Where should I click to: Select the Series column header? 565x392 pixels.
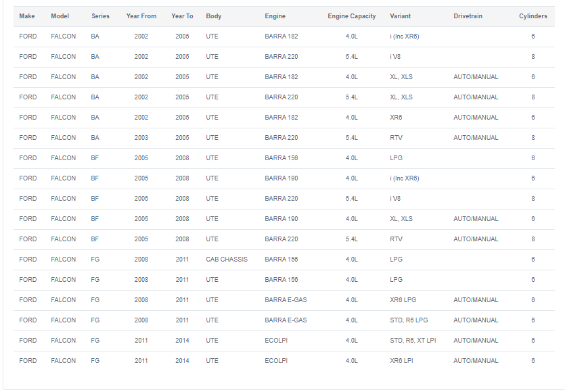(100, 16)
